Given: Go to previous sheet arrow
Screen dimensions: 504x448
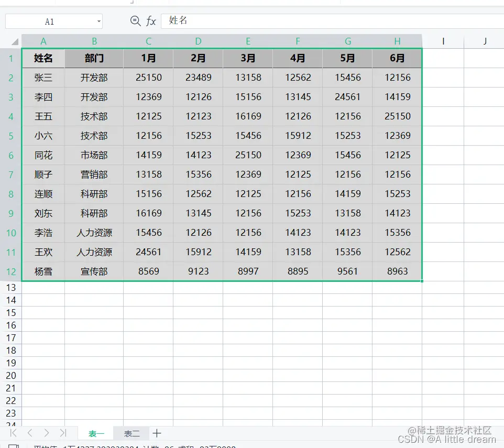Looking at the screenshot, I should click(30, 433).
